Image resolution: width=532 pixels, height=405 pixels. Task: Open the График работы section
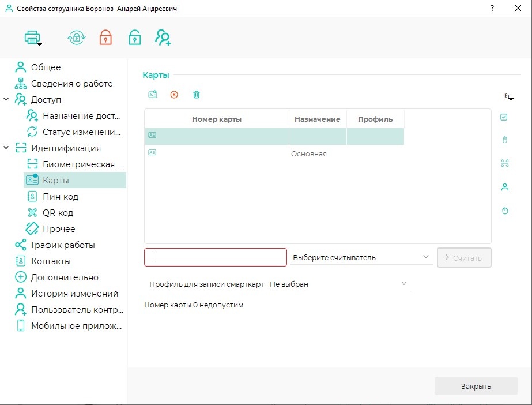(63, 245)
